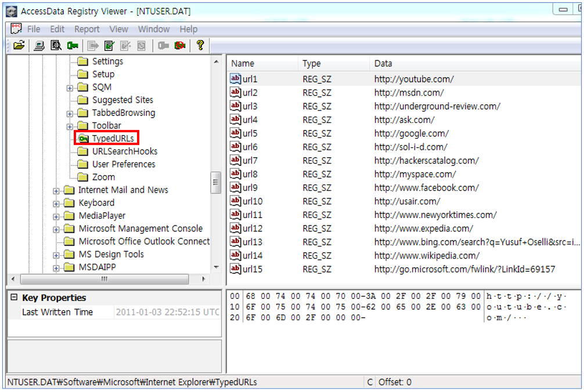
Task: Click the ab icon beside url15
Action: (235, 268)
